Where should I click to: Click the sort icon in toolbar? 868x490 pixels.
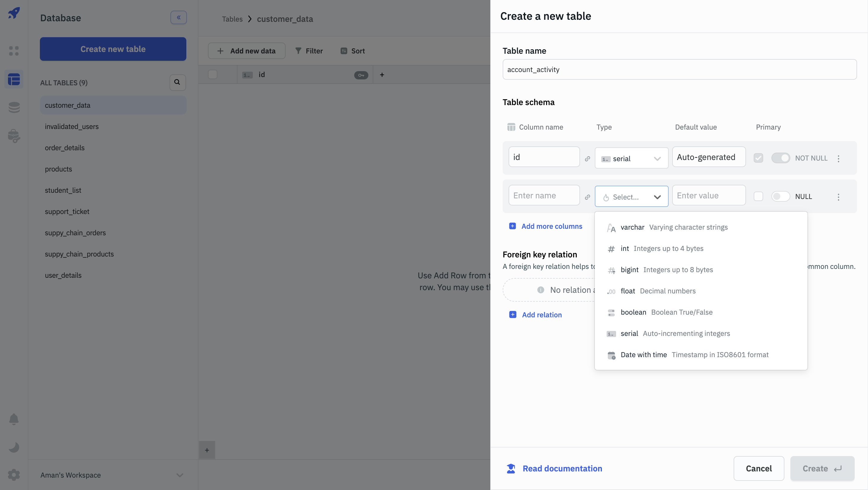coord(343,51)
